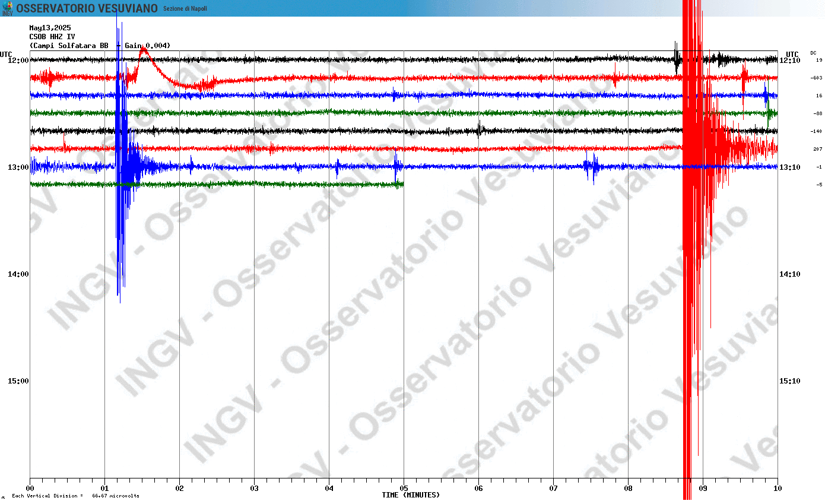This screenshot has width=825, height=504.
Task: Click minute tick label '01' on bottom axis
Action: 105,489
